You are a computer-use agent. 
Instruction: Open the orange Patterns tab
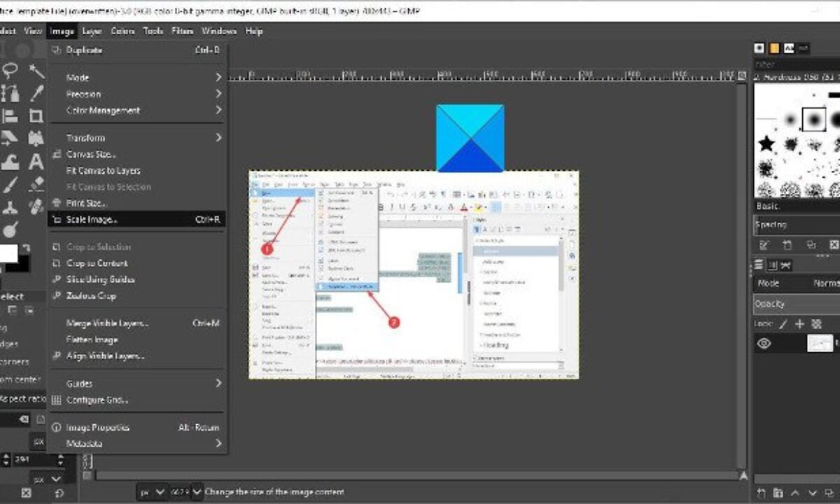pos(774,48)
